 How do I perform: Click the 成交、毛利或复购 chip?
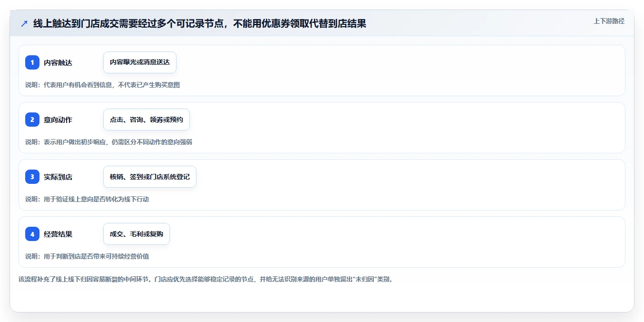[x=137, y=234]
